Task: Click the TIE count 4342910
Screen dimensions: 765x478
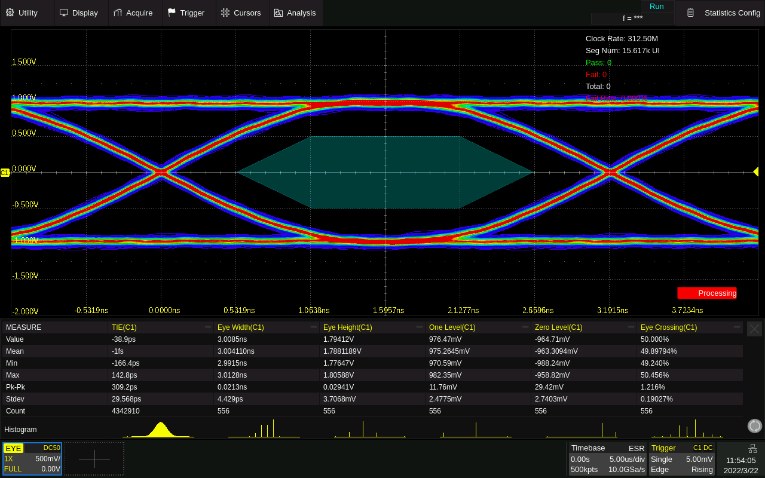Action: click(x=125, y=411)
